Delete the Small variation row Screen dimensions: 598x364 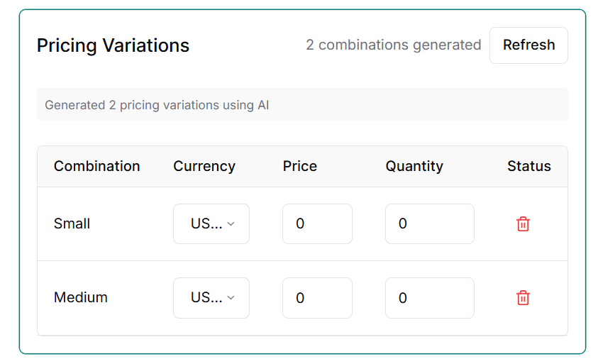pyautogui.click(x=523, y=224)
